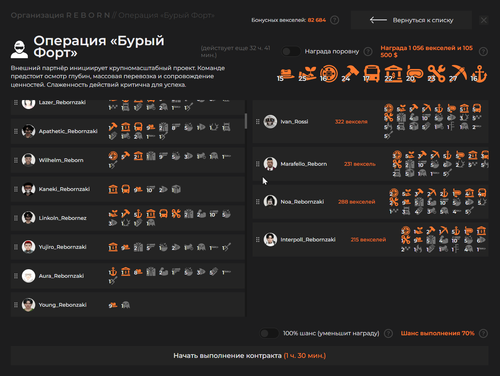Click the pickaxe requirement icon (27)

pos(458,74)
